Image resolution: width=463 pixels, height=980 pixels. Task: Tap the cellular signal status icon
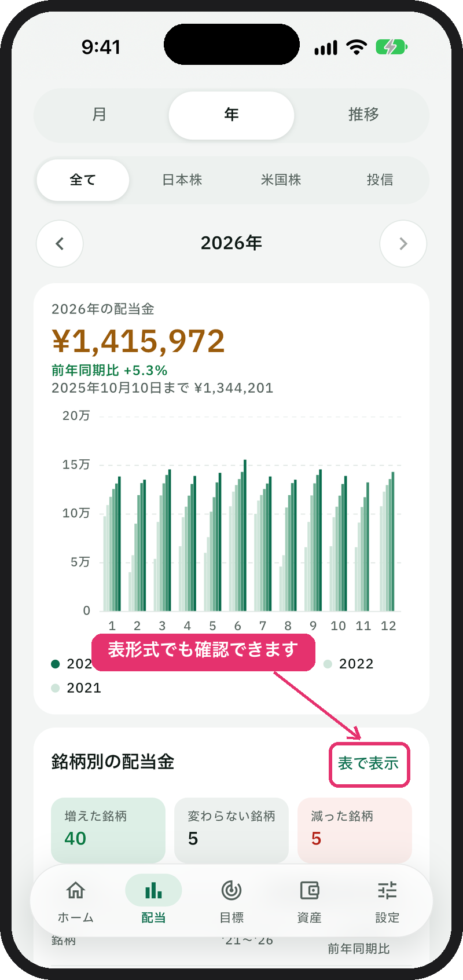pos(326,47)
